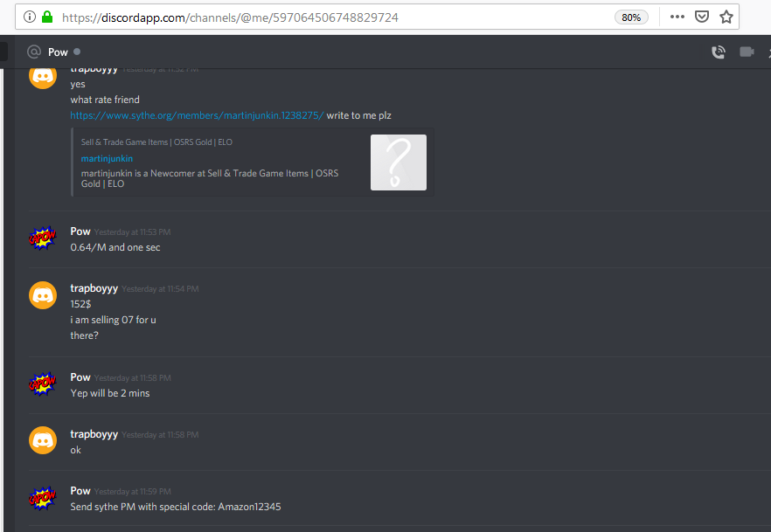Reset the 80% zoom level indicator
771x532 pixels.
coord(631,17)
